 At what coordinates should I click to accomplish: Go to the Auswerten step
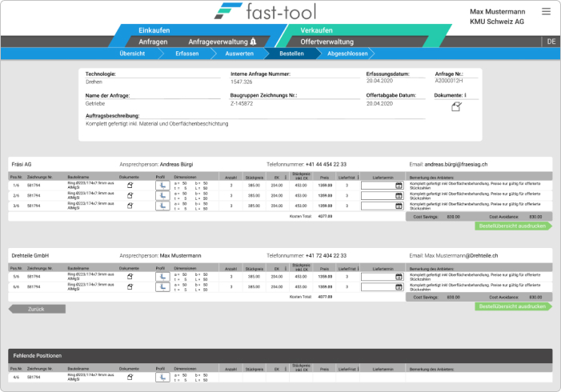click(x=239, y=54)
